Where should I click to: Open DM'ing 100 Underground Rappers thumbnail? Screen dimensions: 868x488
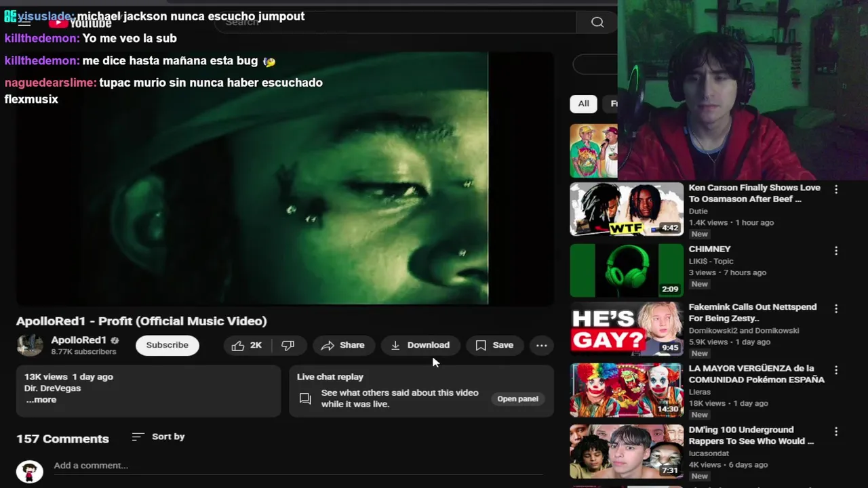[x=627, y=451]
